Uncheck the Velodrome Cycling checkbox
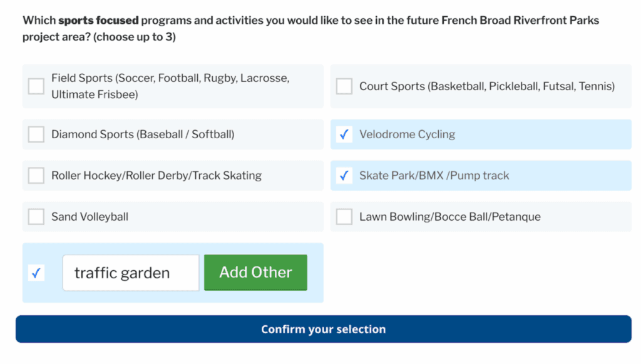641x364 pixels. [344, 134]
